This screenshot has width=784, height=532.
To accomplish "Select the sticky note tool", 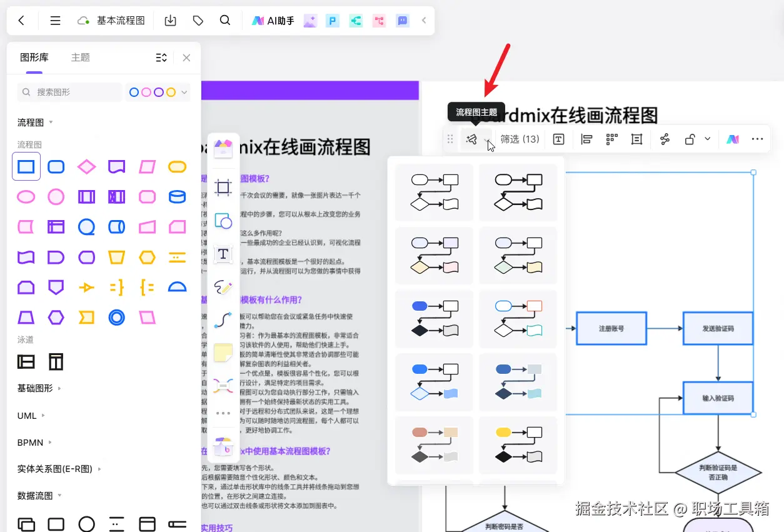I will click(223, 353).
